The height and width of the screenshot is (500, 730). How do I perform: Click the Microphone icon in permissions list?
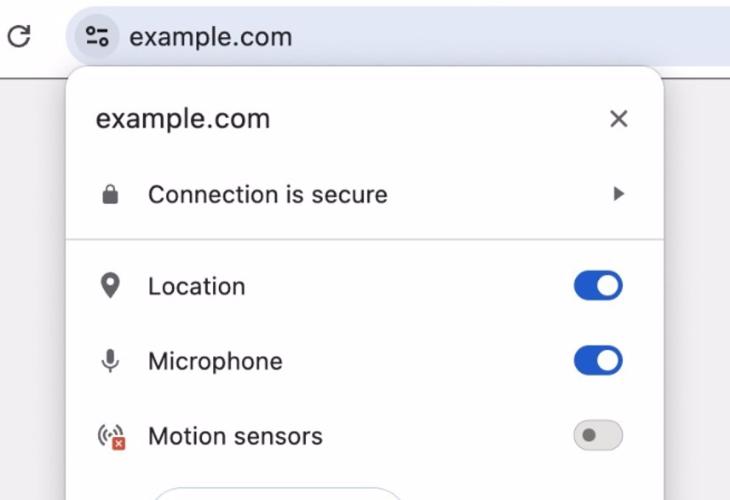coord(110,361)
